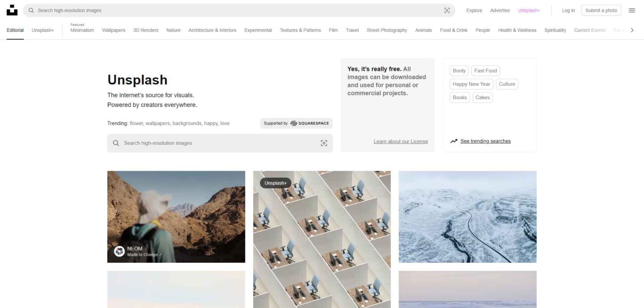644x308 pixels.
Task: Open NEOM's profile via avatar icon
Action: [x=119, y=251]
